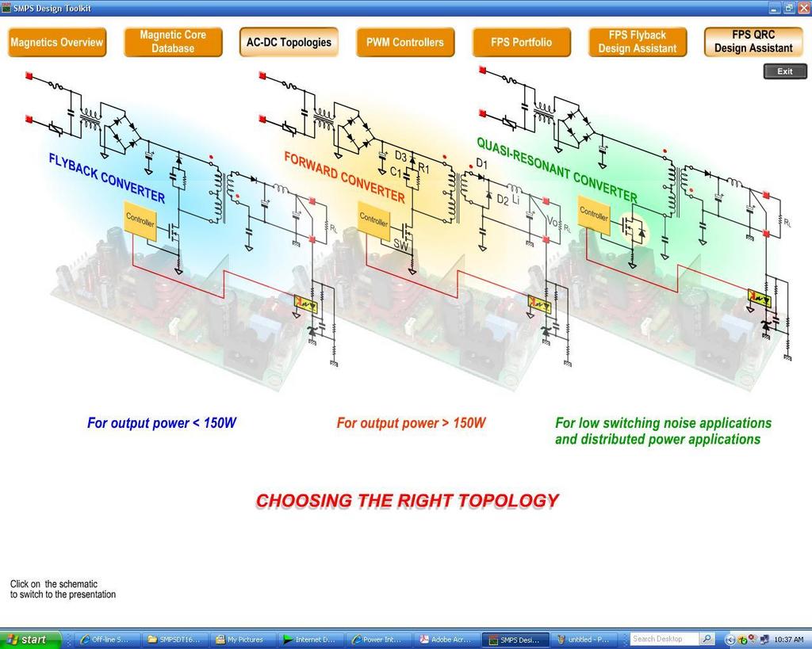This screenshot has height=649, width=812.
Task: Open the Magnetic Core Database
Action: click(173, 43)
